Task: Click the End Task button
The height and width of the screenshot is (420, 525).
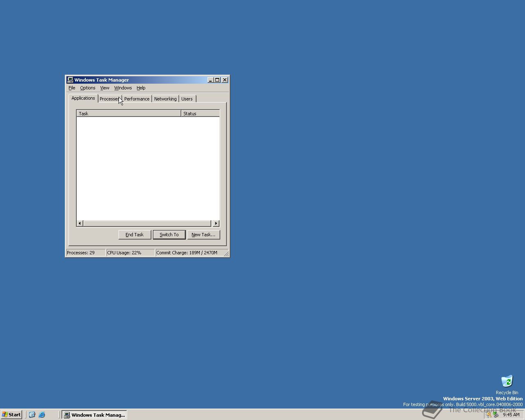Action: point(135,235)
